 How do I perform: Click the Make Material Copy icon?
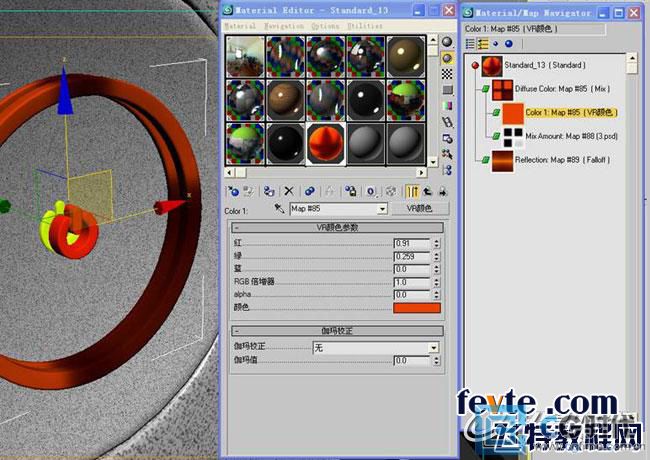point(309,191)
